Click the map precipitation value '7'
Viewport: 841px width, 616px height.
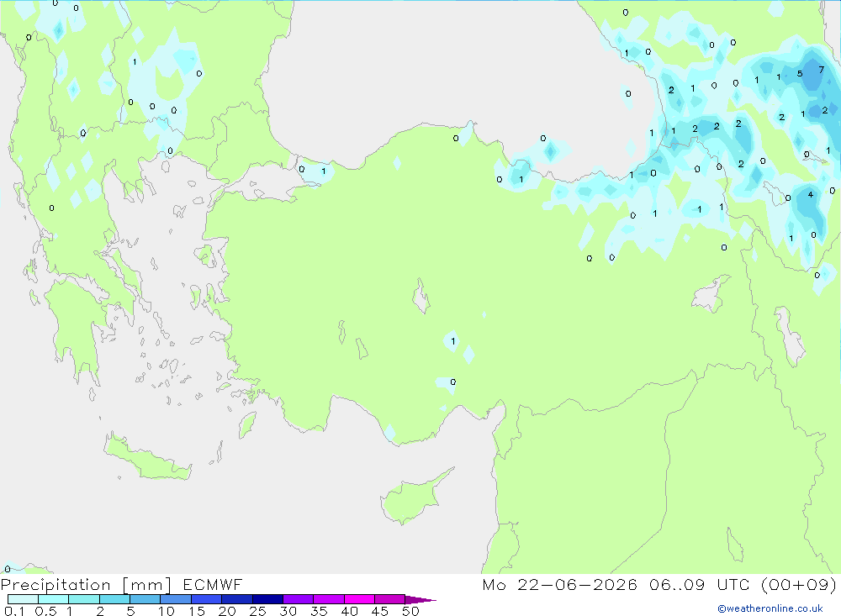pos(821,70)
